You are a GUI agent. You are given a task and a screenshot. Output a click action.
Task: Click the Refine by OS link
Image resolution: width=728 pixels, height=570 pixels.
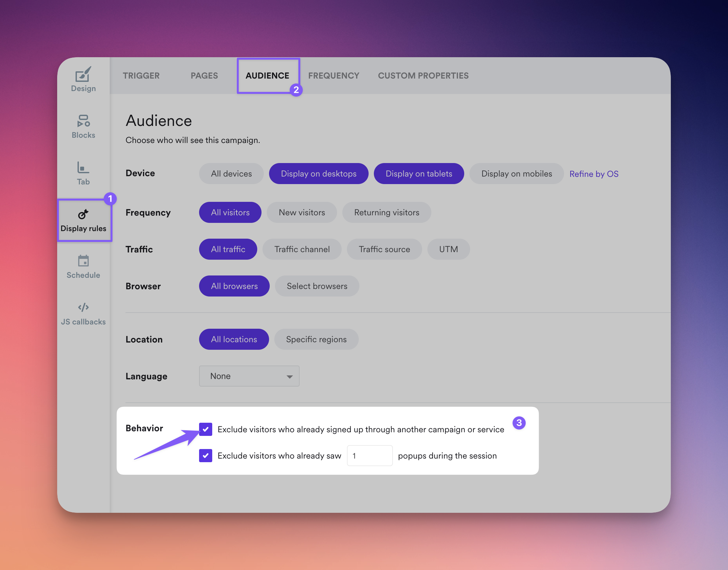coord(594,174)
